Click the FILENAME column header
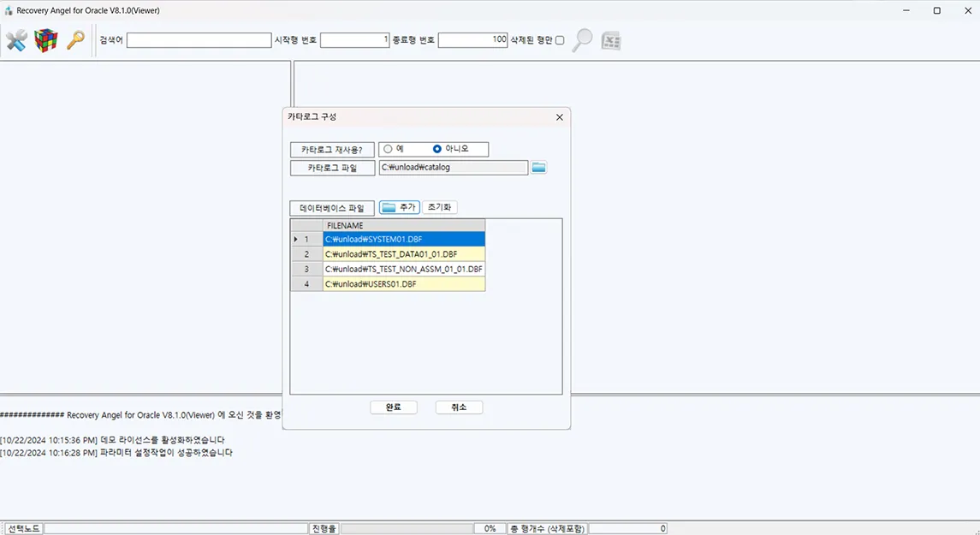Image resolution: width=980 pixels, height=535 pixels. pos(403,225)
